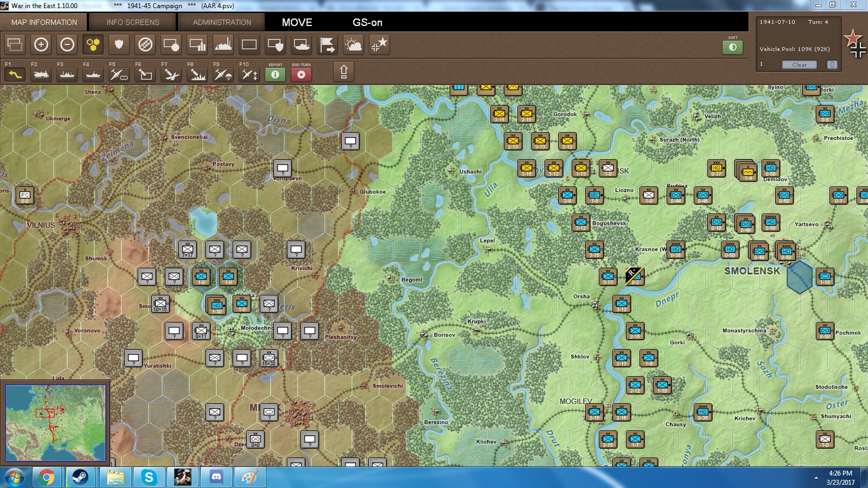Select F3 naval transport ship mode
Viewport: 868px width, 488px height.
tap(67, 74)
